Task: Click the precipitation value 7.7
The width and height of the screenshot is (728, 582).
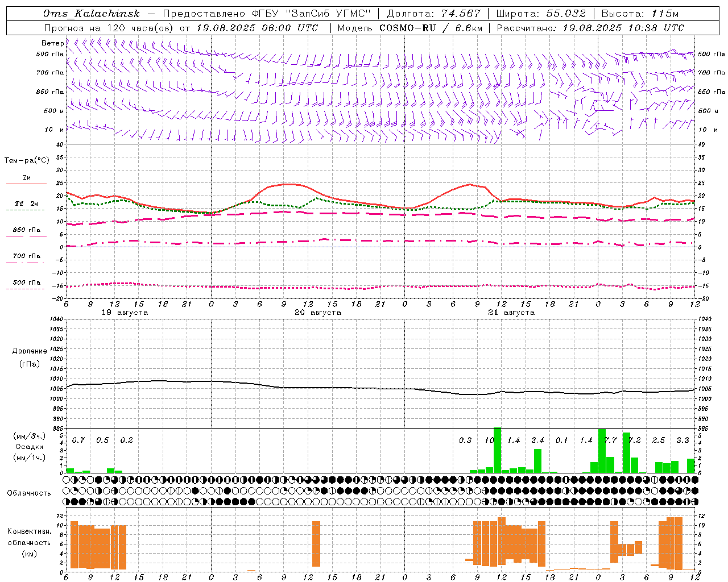Action: 610,440
